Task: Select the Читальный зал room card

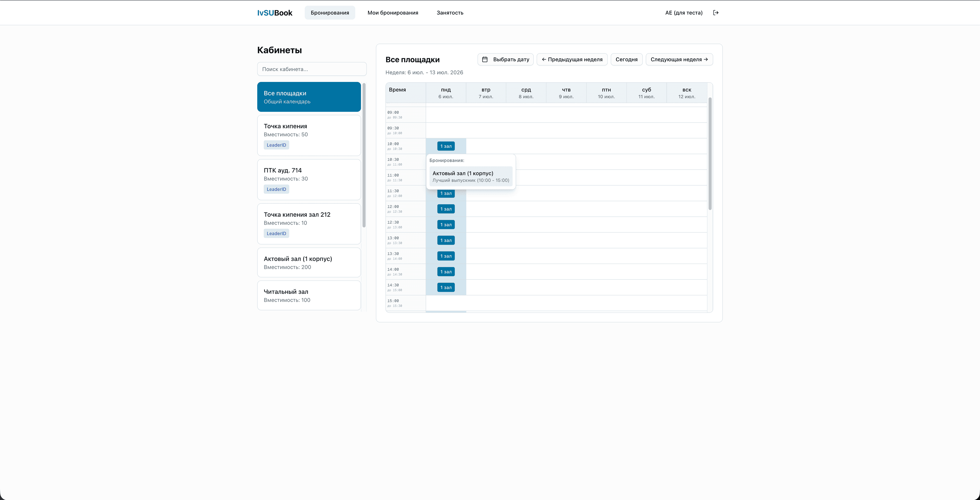Action: pos(309,295)
